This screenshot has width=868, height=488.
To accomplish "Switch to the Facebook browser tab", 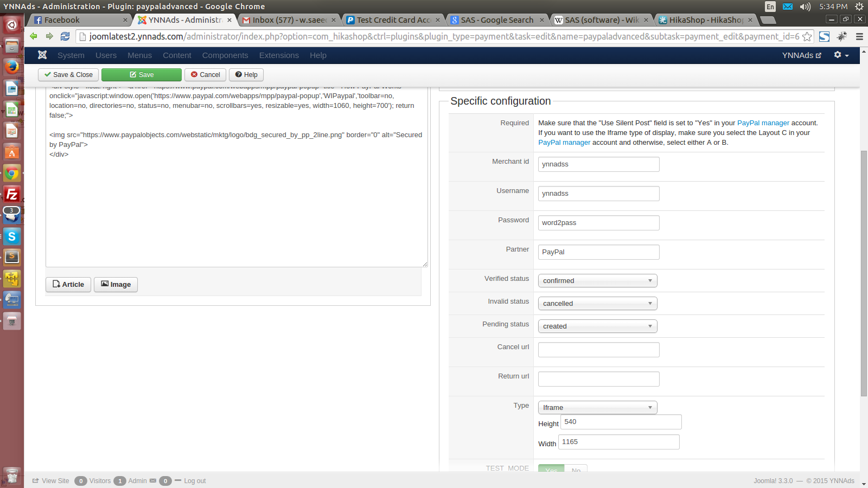I will (x=80, y=20).
